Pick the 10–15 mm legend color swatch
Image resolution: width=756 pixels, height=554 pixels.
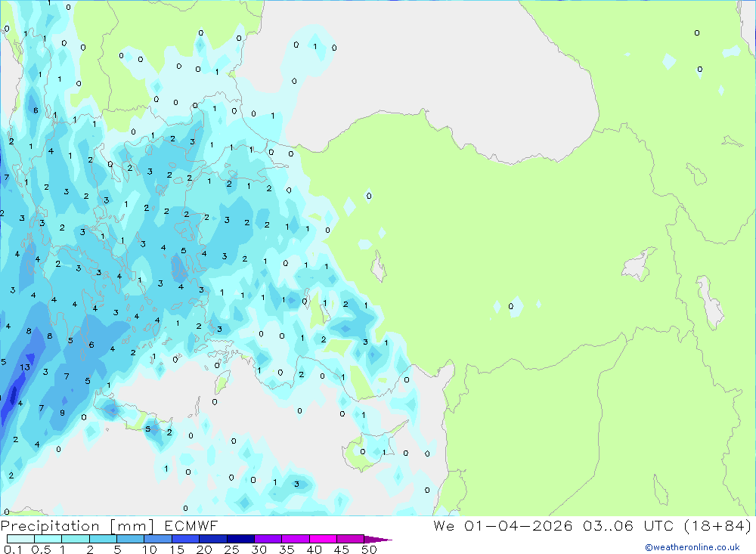[158, 539]
